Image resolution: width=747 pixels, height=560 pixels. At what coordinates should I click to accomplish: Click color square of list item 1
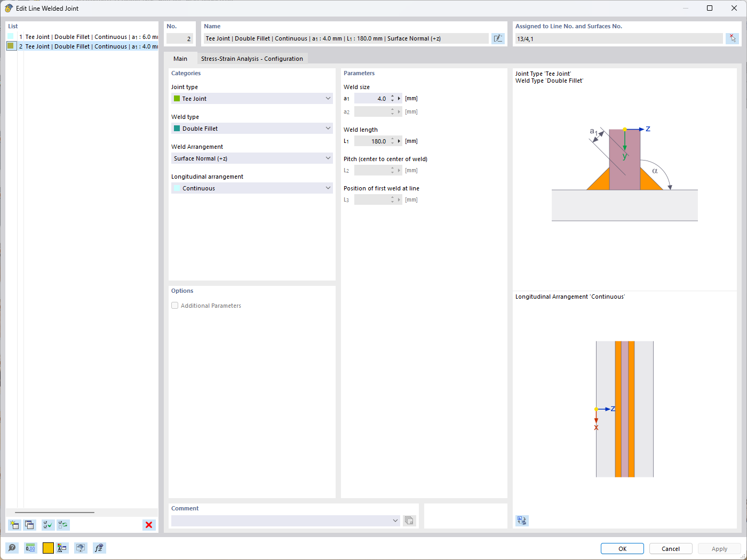point(10,36)
